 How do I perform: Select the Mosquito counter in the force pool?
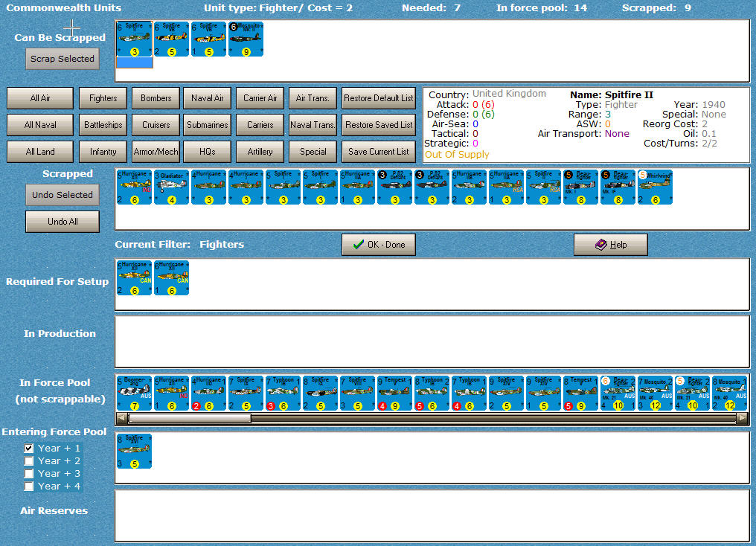655,393
